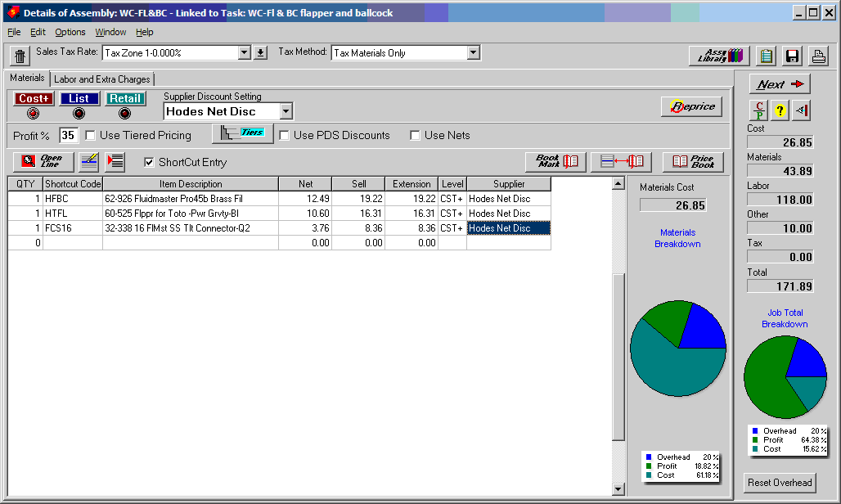
Task: Open the Supplier Discount Setting dropdown
Action: pyautogui.click(x=286, y=111)
